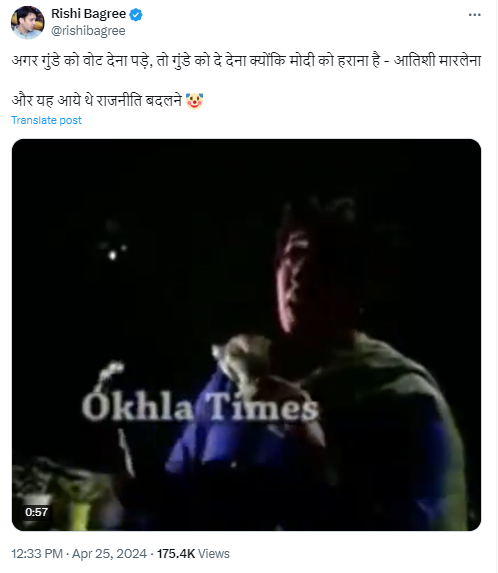Click the Translate post link

[x=46, y=120]
